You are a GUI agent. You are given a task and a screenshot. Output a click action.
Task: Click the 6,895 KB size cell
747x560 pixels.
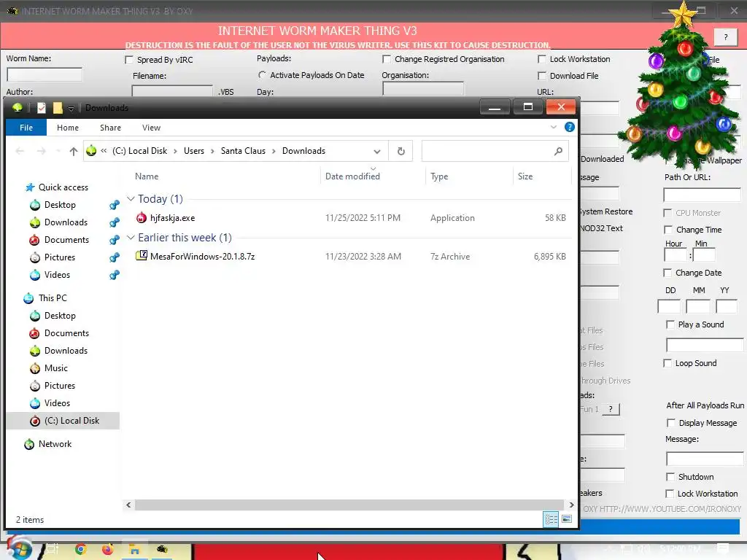550,256
